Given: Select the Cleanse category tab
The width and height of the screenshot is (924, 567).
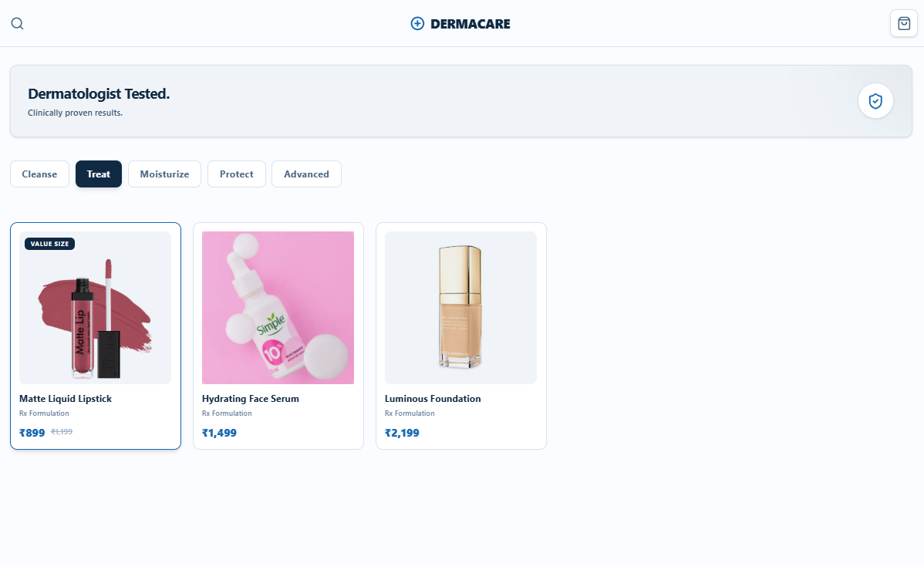Looking at the screenshot, I should tap(39, 174).
